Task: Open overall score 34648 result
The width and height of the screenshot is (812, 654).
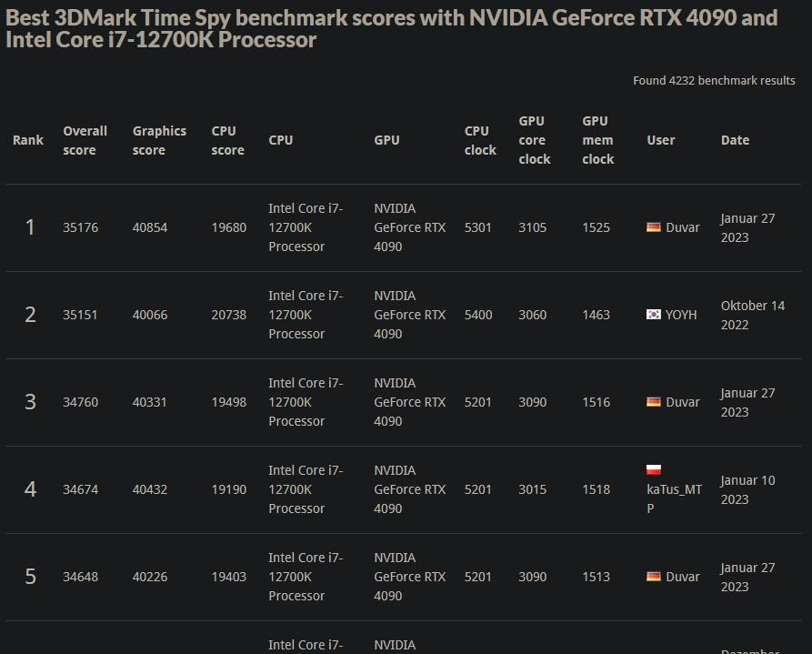Action: [x=80, y=577]
